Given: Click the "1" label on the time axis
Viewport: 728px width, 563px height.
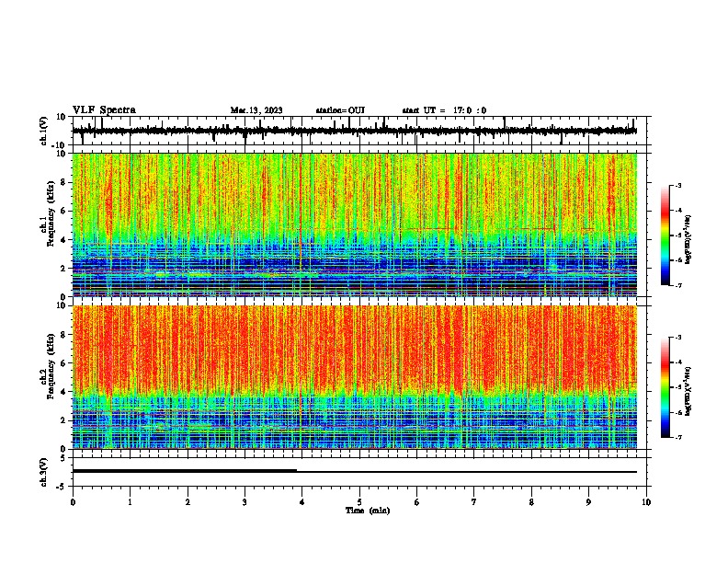Looking at the screenshot, I should [130, 502].
